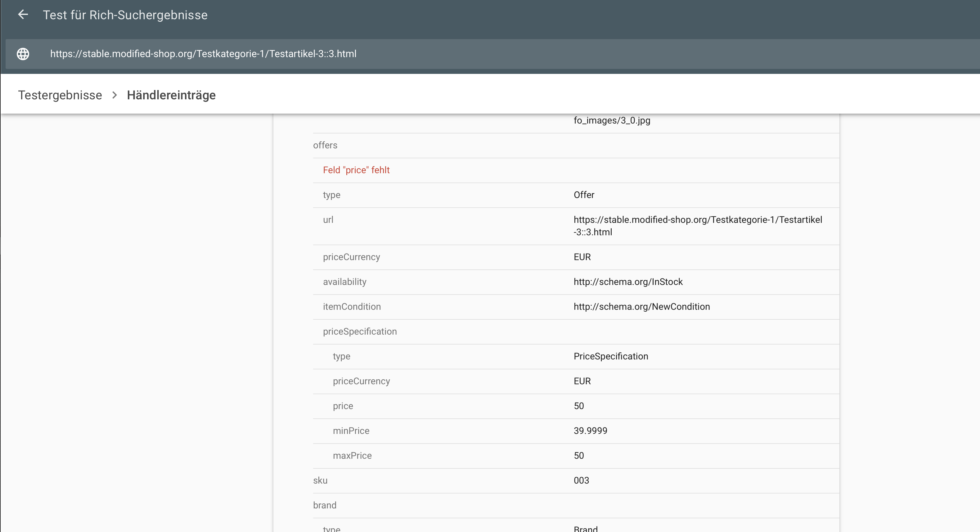980x532 pixels.
Task: Click the fo_images/3_0.jpg image value
Action: (x=612, y=121)
